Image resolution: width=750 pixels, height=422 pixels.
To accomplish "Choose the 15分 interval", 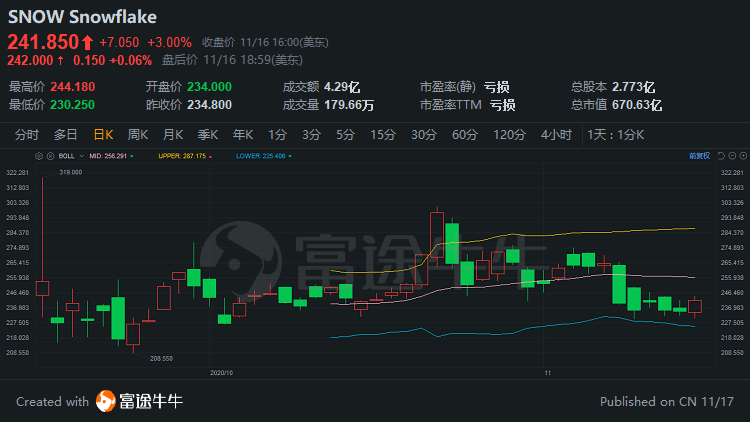I will 383,135.
